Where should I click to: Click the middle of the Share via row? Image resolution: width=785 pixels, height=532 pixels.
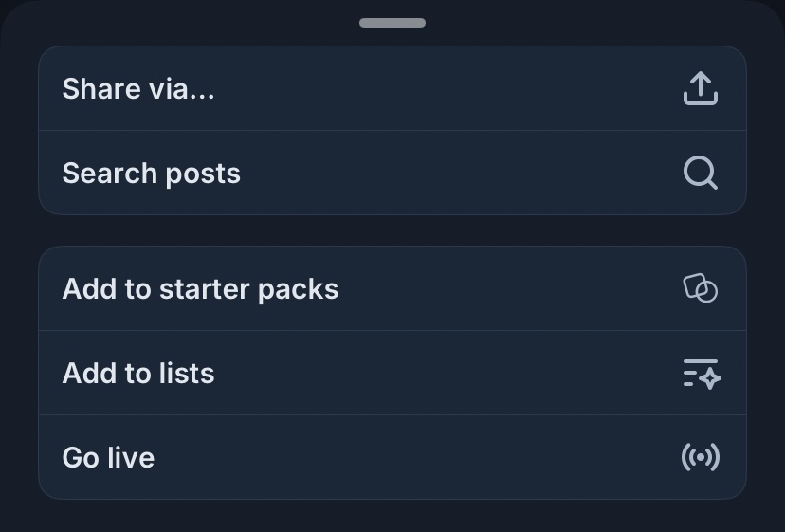pyautogui.click(x=392, y=89)
